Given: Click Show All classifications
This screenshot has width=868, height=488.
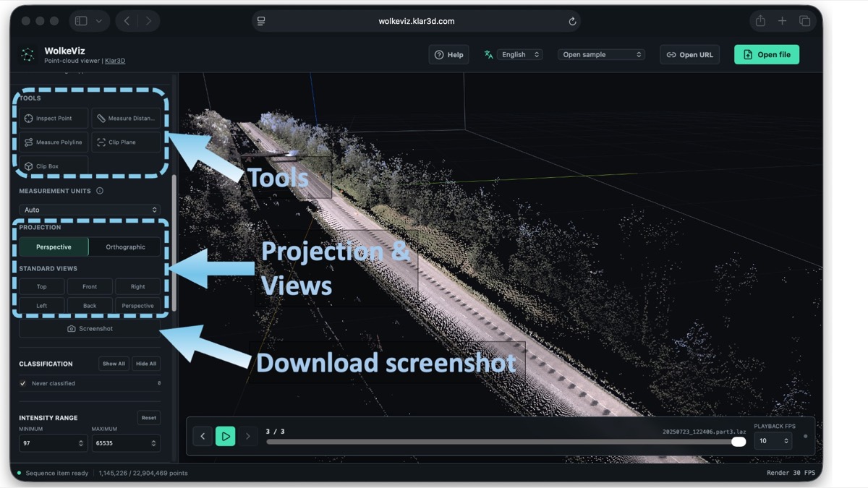Looking at the screenshot, I should tap(114, 364).
